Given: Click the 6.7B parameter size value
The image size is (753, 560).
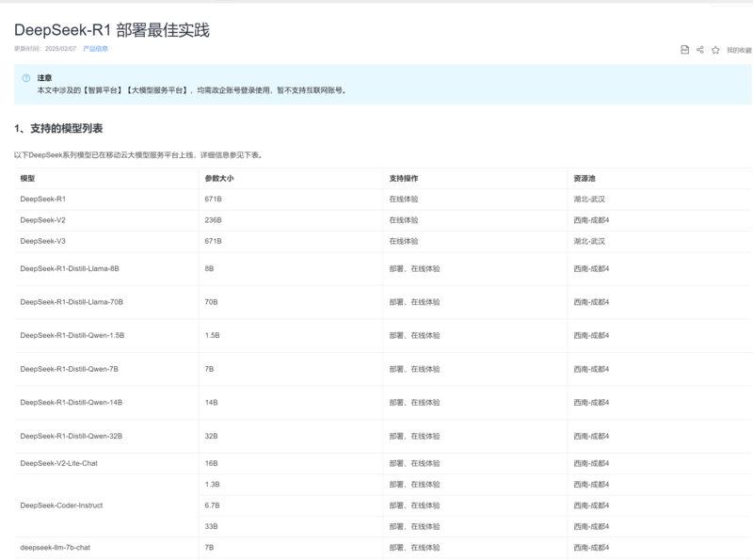Looking at the screenshot, I should [x=213, y=505].
